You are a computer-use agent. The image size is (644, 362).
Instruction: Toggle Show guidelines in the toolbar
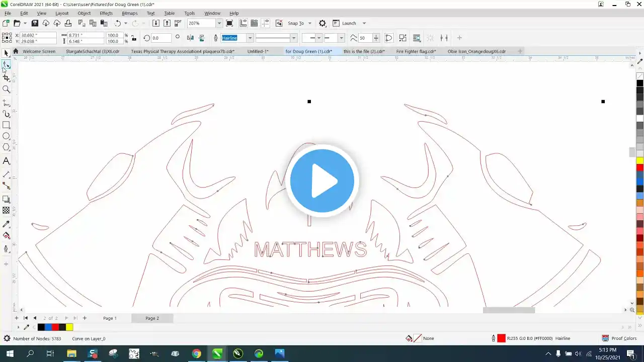coord(265,23)
